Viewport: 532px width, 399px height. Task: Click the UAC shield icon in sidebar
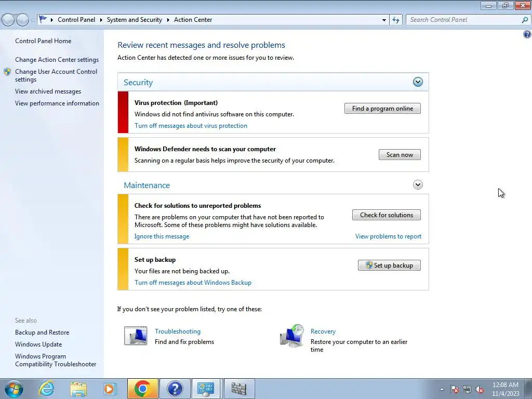click(x=7, y=72)
